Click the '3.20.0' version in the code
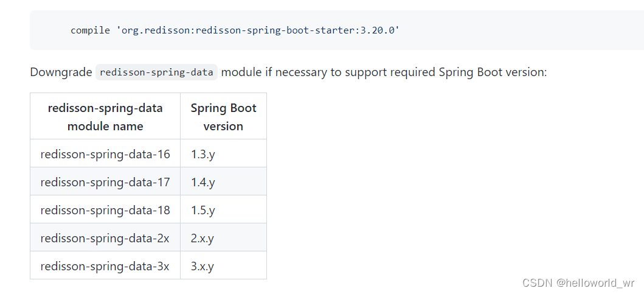 (378, 30)
